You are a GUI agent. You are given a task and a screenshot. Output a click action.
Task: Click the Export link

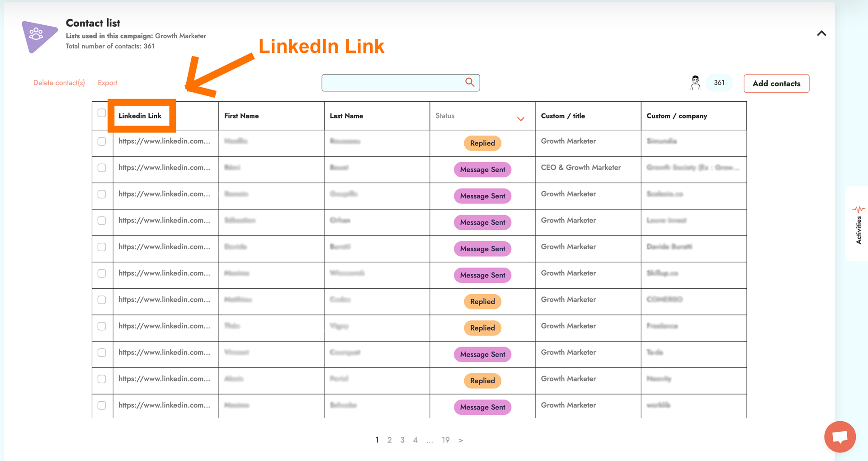click(108, 83)
